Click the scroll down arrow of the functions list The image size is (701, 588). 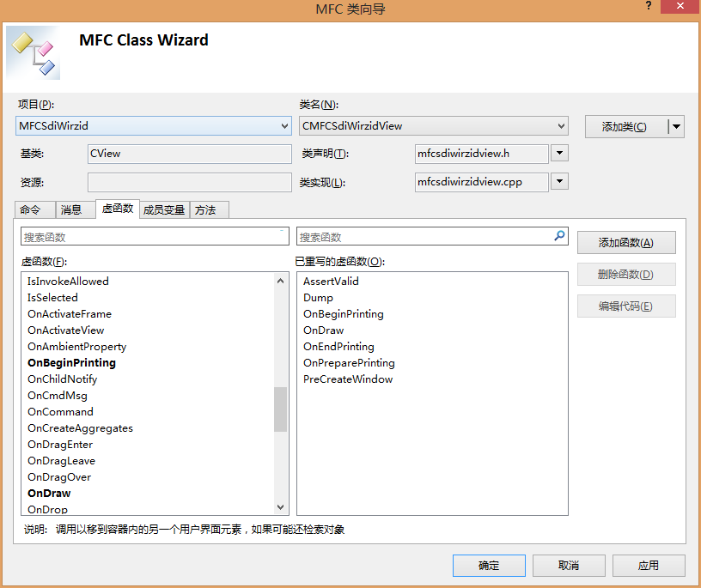click(x=280, y=507)
